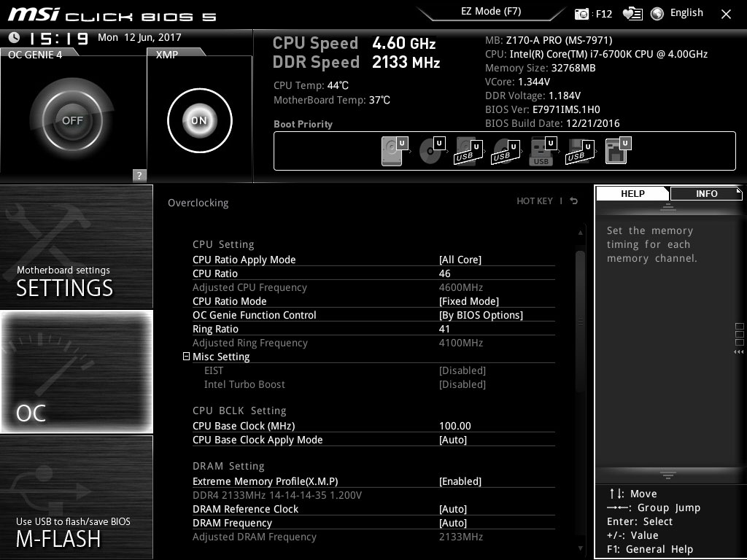The width and height of the screenshot is (747, 560).
Task: Select the USB CD/DVD boot device icon
Action: 505,151
